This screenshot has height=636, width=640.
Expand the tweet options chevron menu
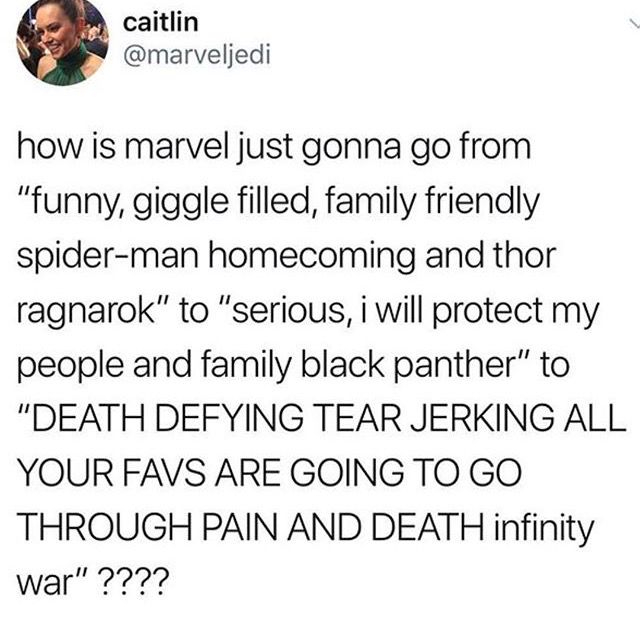tap(633, 24)
